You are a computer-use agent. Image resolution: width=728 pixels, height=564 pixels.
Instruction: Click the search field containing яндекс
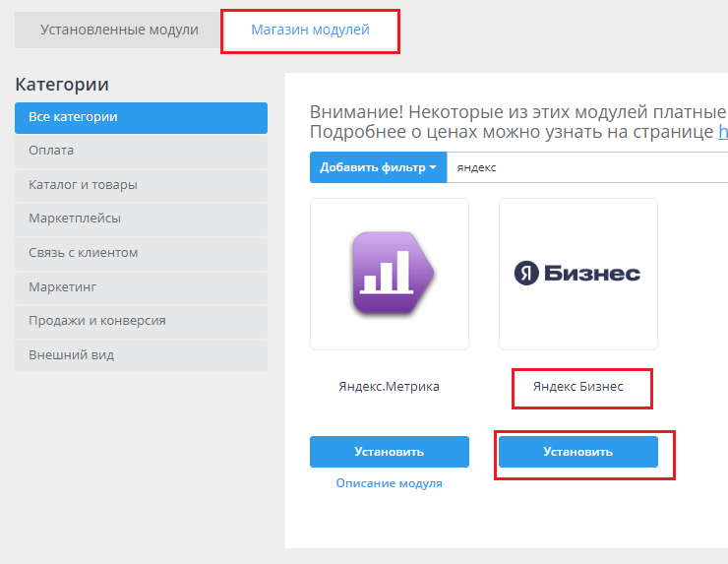587,167
